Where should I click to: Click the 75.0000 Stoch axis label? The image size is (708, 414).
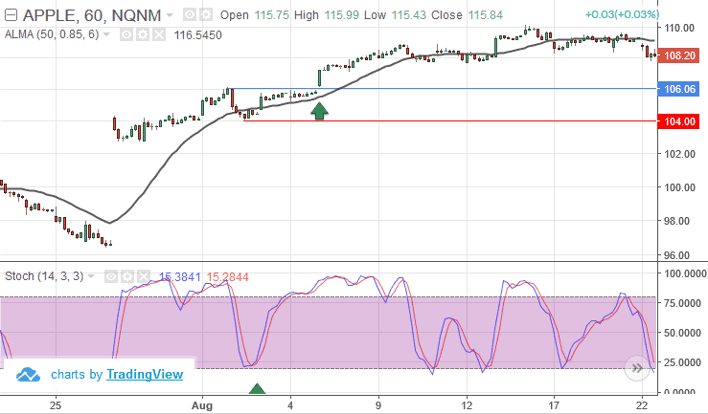coord(682,303)
